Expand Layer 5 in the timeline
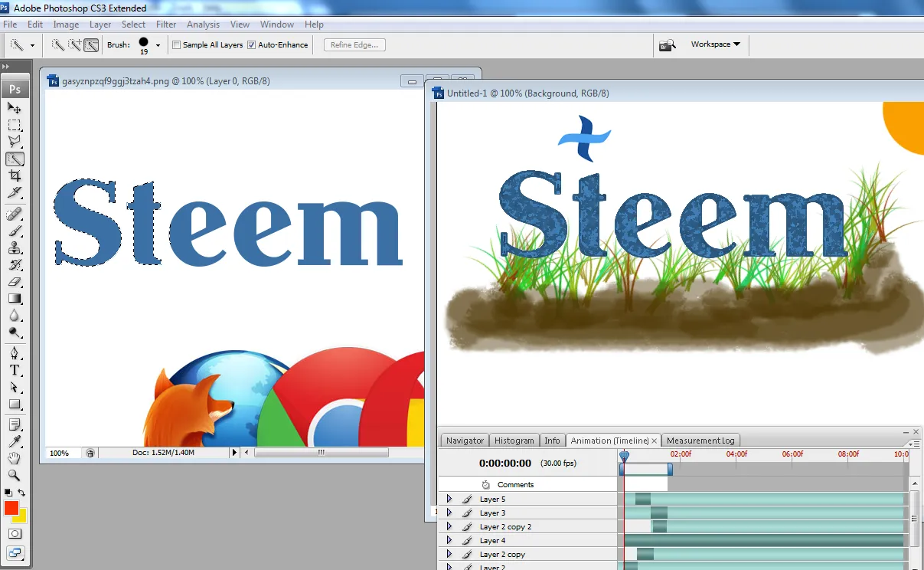Viewport: 924px width, 570px height. [x=449, y=499]
